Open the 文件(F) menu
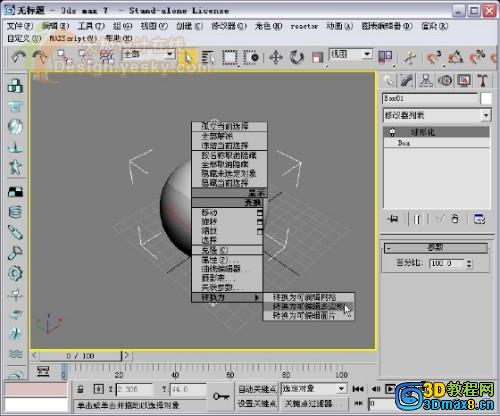 pos(20,26)
